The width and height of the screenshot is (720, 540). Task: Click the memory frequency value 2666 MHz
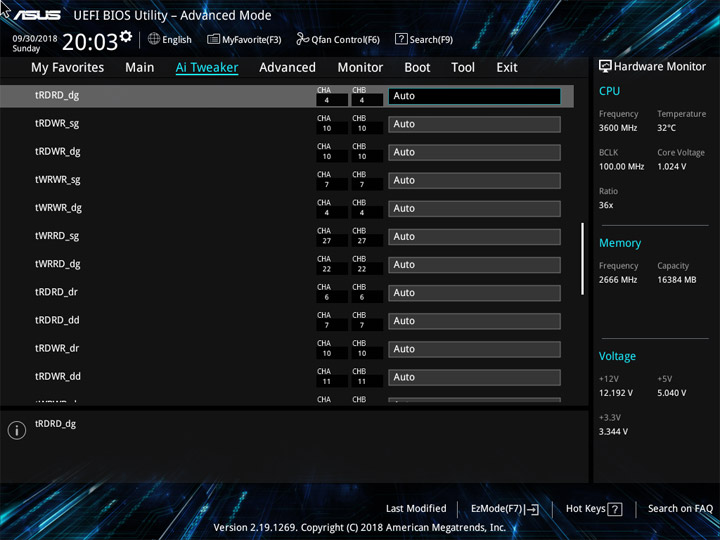(x=618, y=280)
